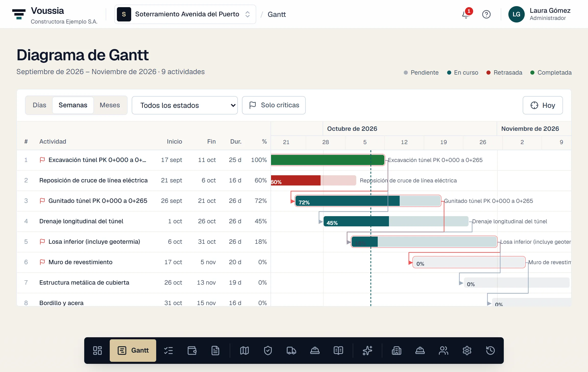588x372 pixels.
Task: Select row Losa inferior (incluye geotermia)
Action: pyautogui.click(x=144, y=242)
